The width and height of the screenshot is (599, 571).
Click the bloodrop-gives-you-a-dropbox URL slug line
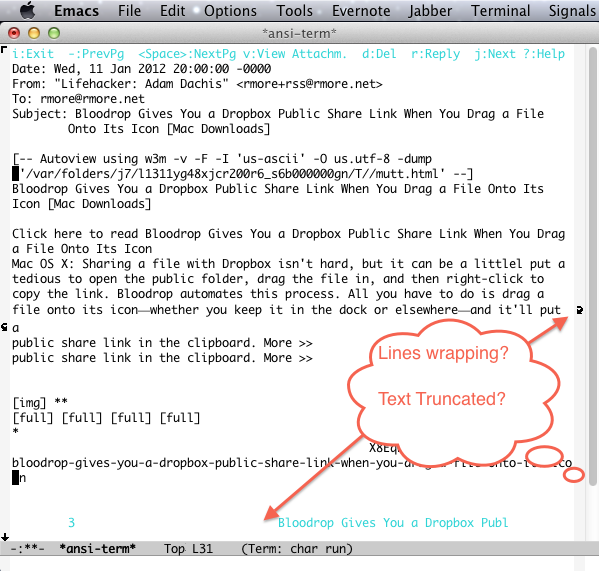[x=292, y=463]
